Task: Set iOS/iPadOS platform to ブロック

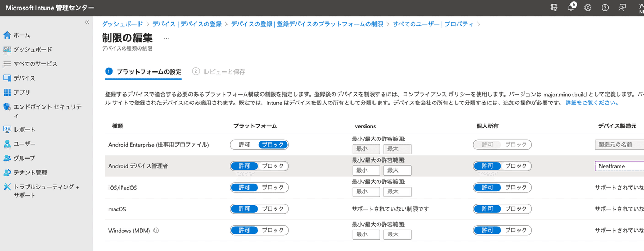Action: (273, 188)
